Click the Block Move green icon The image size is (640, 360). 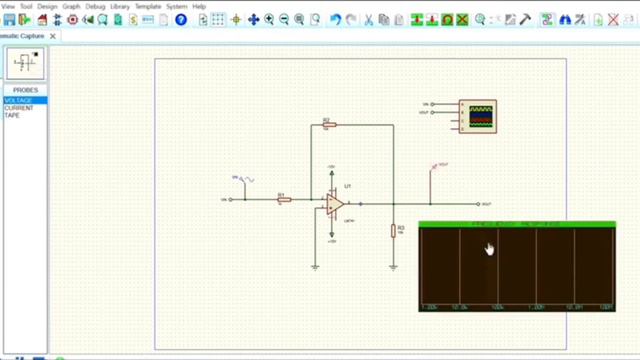pyautogui.click(x=432, y=20)
